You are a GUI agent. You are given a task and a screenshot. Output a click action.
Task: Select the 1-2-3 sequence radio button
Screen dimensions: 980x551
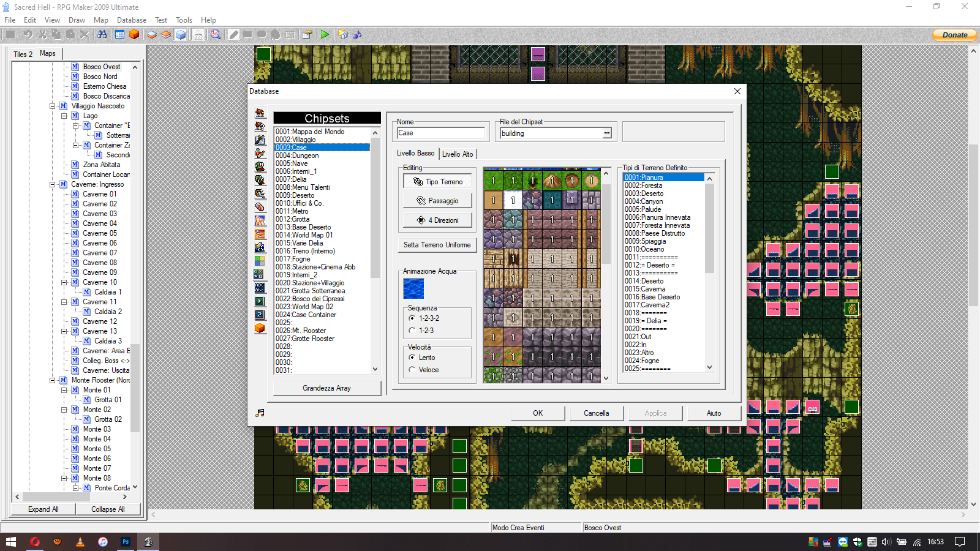point(412,331)
